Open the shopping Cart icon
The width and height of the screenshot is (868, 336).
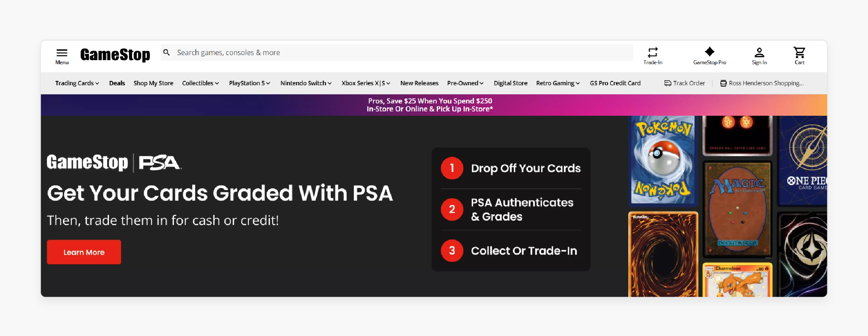coord(799,53)
